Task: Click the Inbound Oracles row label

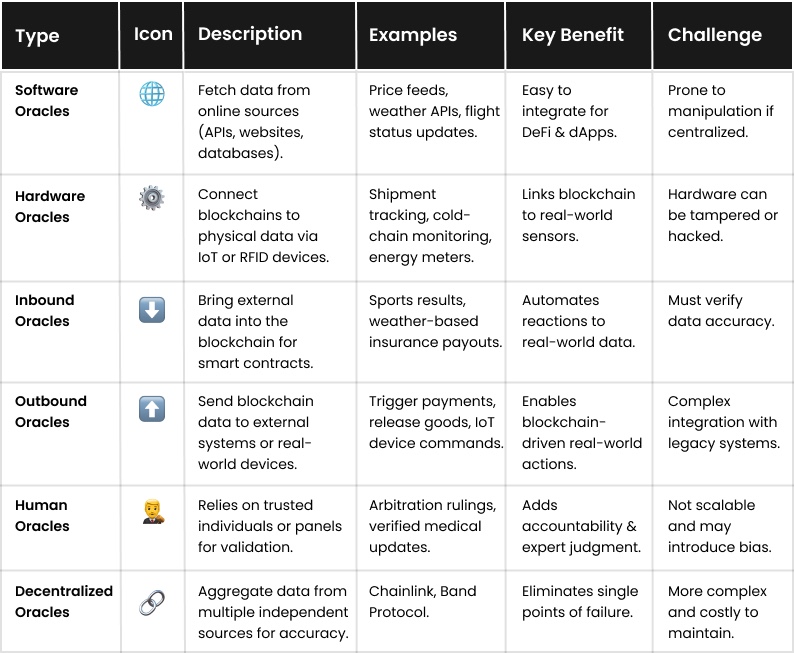Action: click(45, 310)
